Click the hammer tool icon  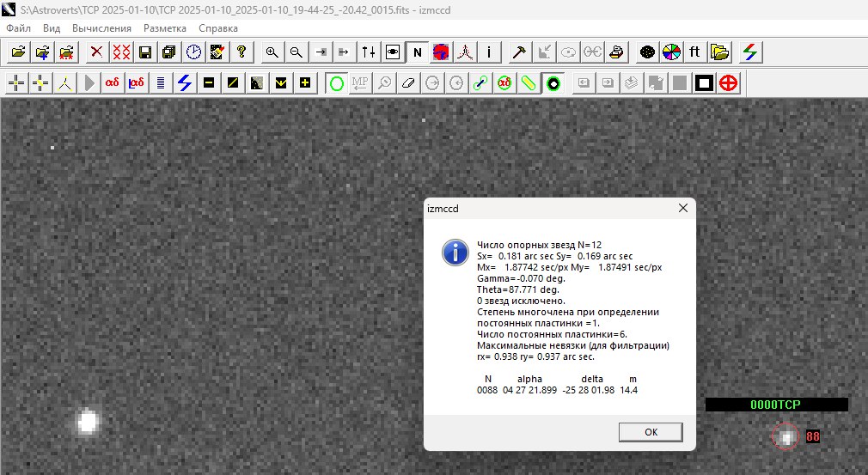point(520,52)
